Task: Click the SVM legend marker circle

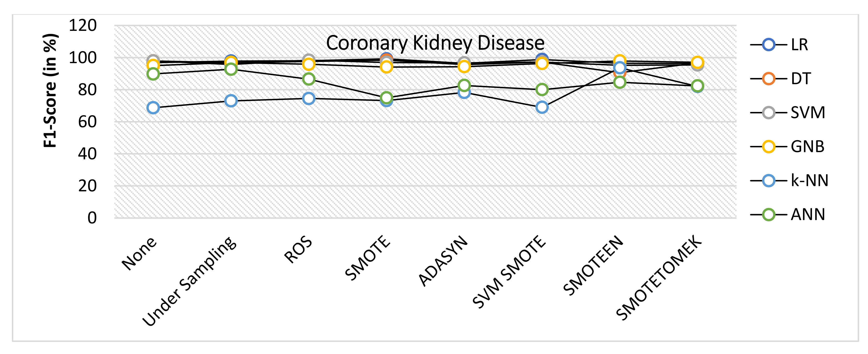Action: pos(769,112)
